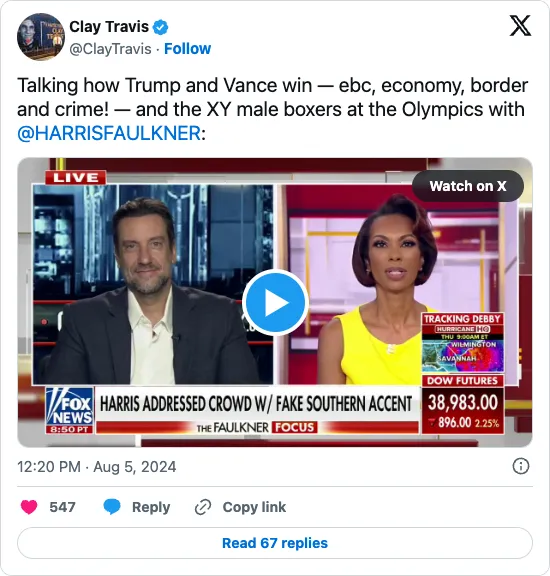Click the X logo icon
The height and width of the screenshot is (576, 550).
(x=520, y=26)
